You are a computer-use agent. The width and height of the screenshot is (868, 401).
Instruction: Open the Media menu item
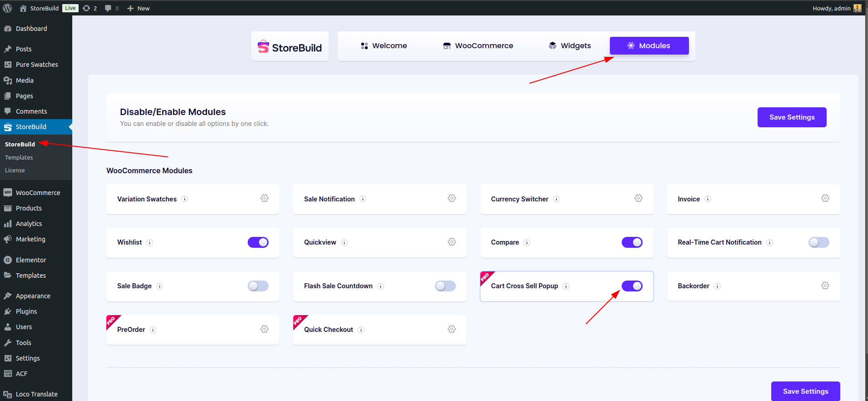coord(36,80)
